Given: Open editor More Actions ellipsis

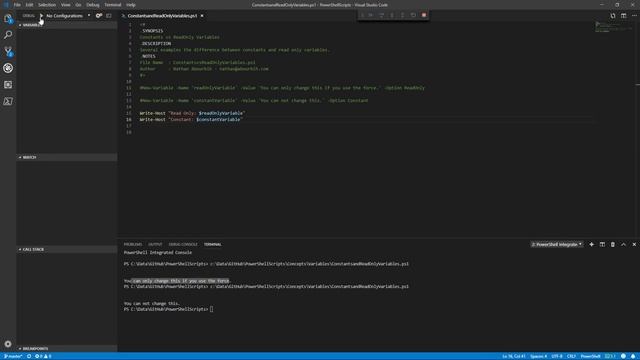Looking at the screenshot, I should 634,16.
